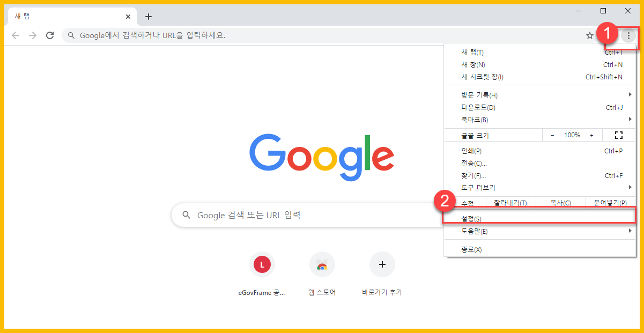Select 새 탭(T) menu item
The width and height of the screenshot is (644, 333).
[540, 52]
